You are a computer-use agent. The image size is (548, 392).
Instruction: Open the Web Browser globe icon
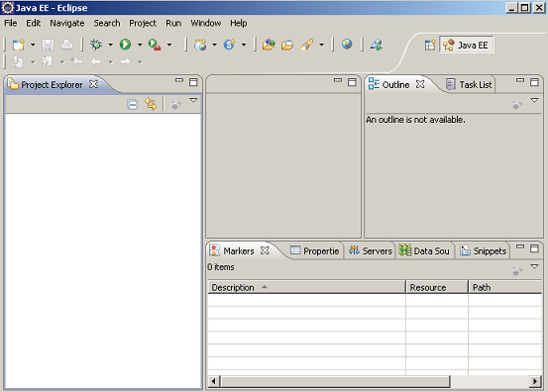(347, 45)
